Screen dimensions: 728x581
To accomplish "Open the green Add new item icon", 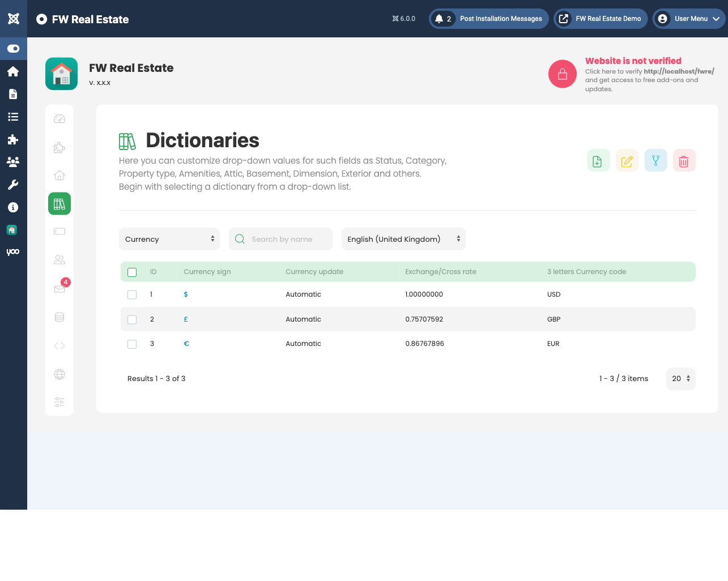I will [x=598, y=160].
